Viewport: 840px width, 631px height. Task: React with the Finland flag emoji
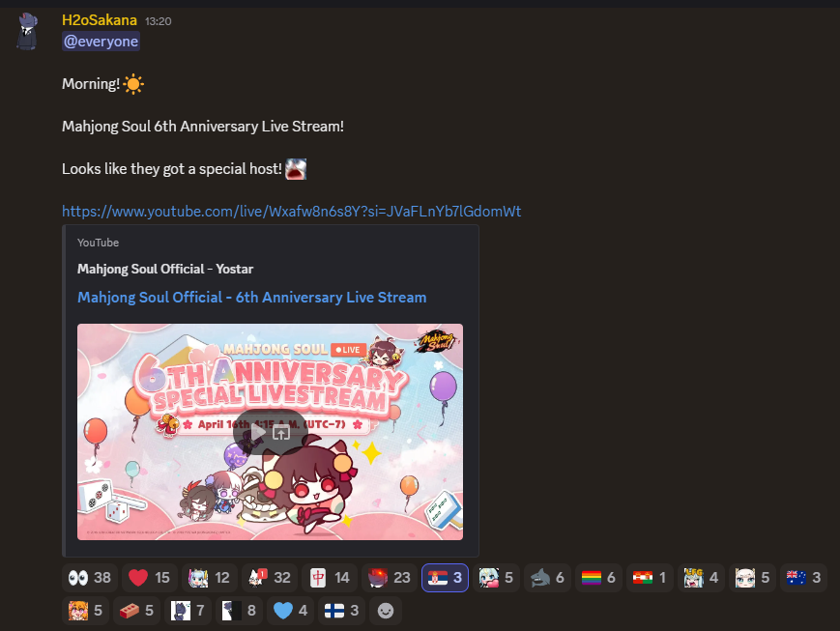[342, 610]
